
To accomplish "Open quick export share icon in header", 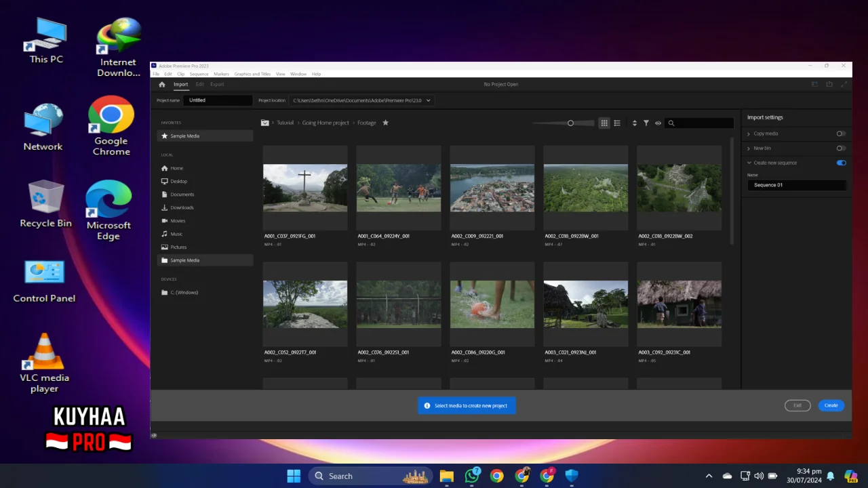I will click(x=829, y=85).
